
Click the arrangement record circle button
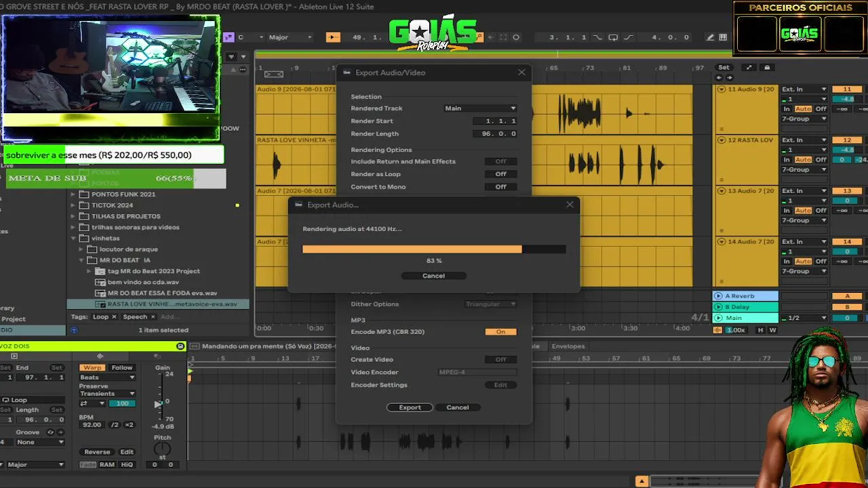click(x=516, y=37)
